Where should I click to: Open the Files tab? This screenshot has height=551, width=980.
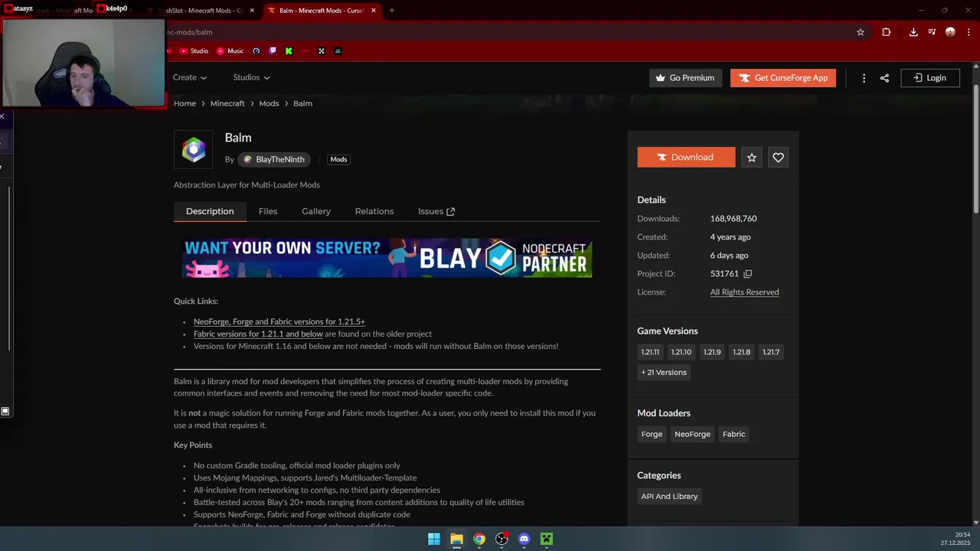pos(268,211)
